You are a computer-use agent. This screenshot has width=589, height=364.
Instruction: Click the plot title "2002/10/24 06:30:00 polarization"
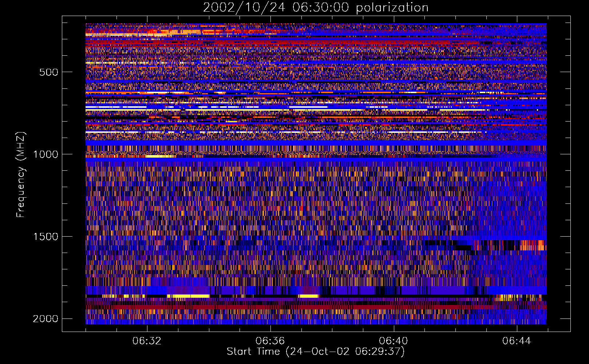[x=316, y=8]
